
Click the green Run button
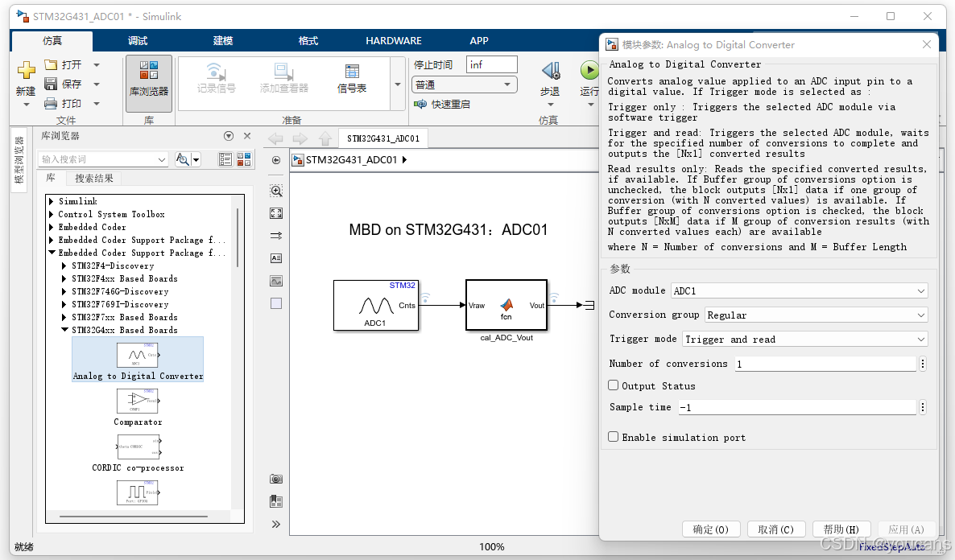coord(589,71)
